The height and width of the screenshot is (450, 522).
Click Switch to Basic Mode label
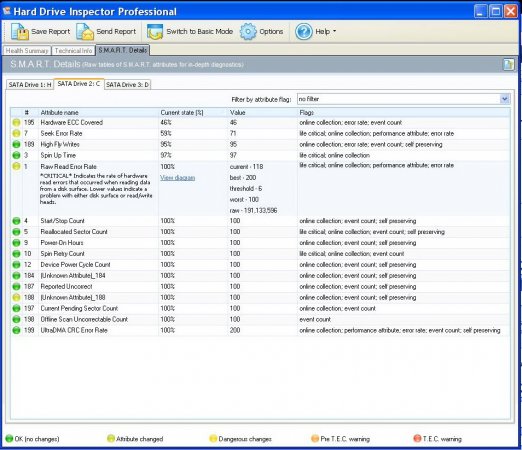point(200,32)
